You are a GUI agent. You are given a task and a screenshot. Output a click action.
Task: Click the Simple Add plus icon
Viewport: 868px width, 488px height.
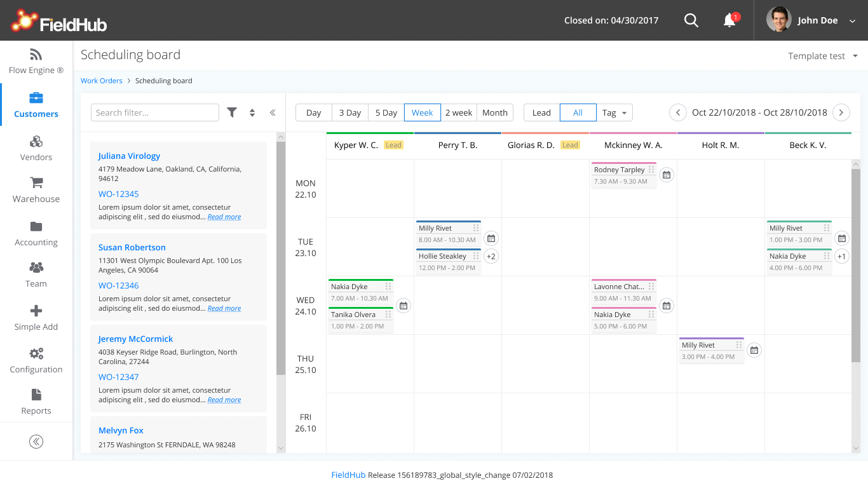click(36, 318)
